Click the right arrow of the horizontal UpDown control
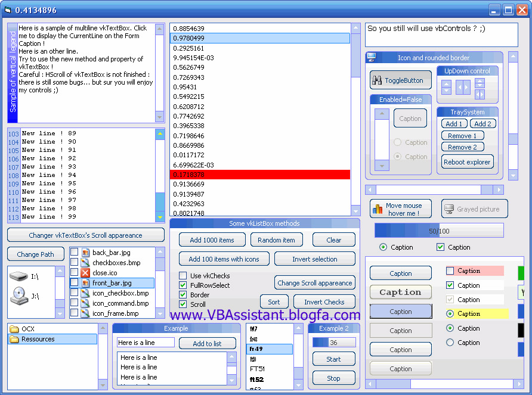 466,88
